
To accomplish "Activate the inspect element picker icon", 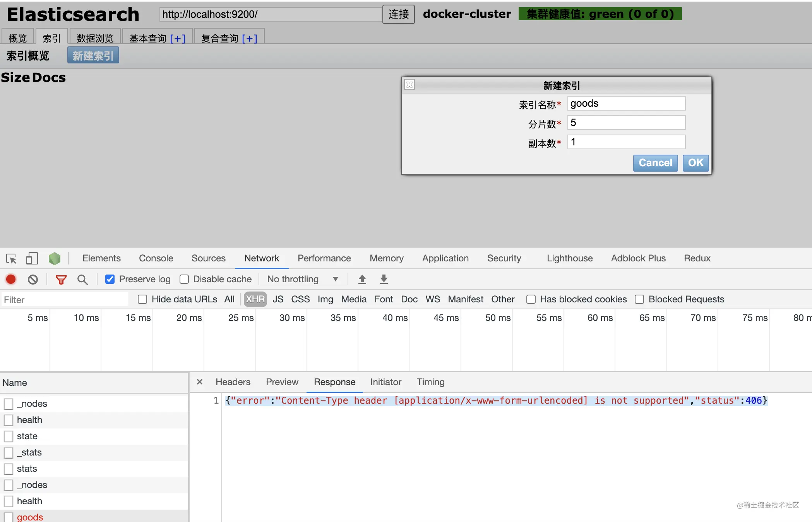I will (x=11, y=258).
